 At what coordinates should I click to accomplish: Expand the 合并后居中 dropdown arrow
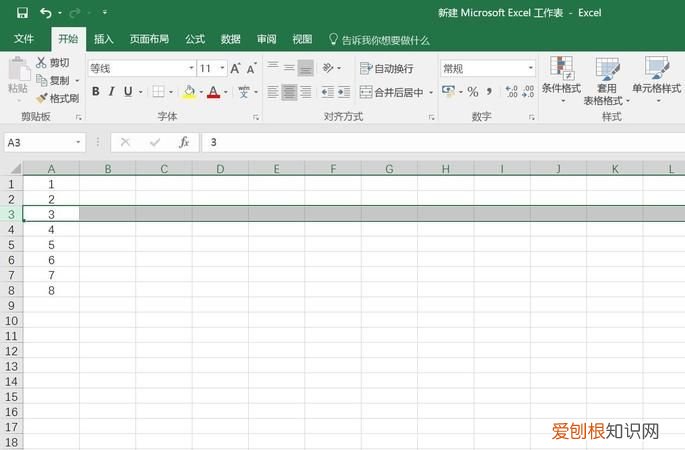click(x=431, y=93)
